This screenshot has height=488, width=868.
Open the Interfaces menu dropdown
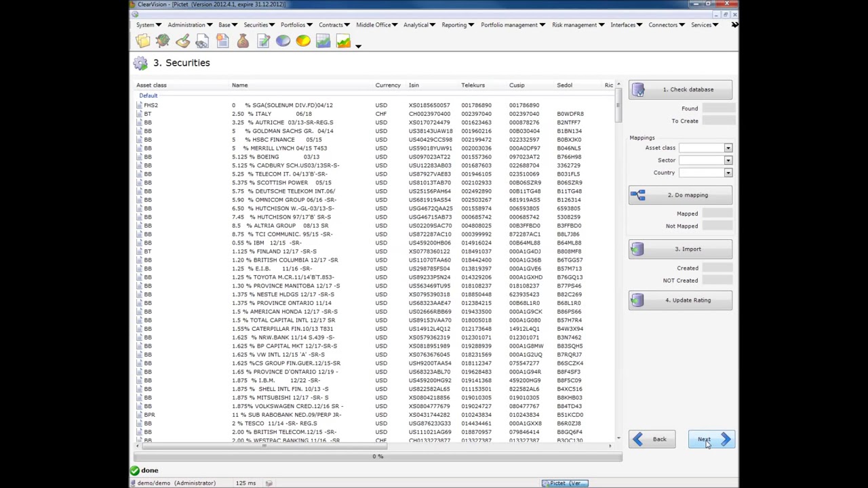coord(626,25)
